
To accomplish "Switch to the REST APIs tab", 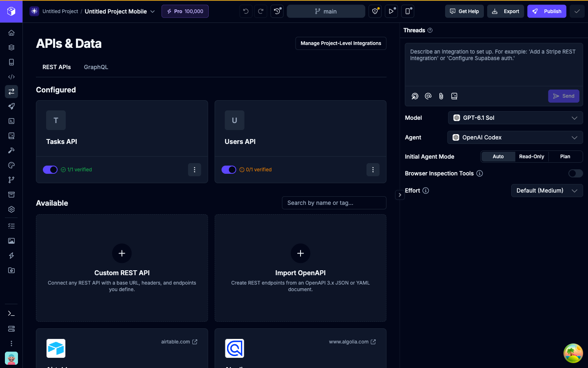I will point(57,67).
